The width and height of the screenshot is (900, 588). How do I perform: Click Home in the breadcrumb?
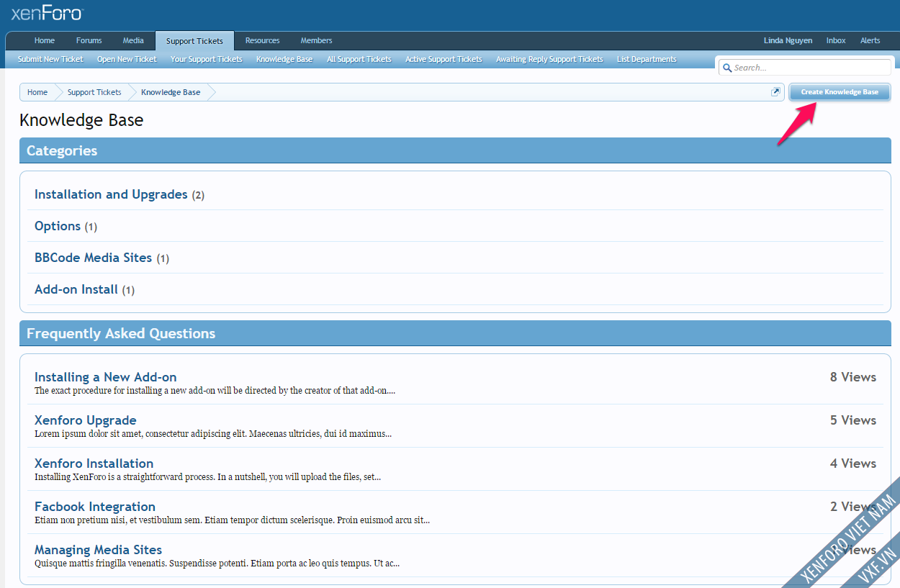click(37, 91)
